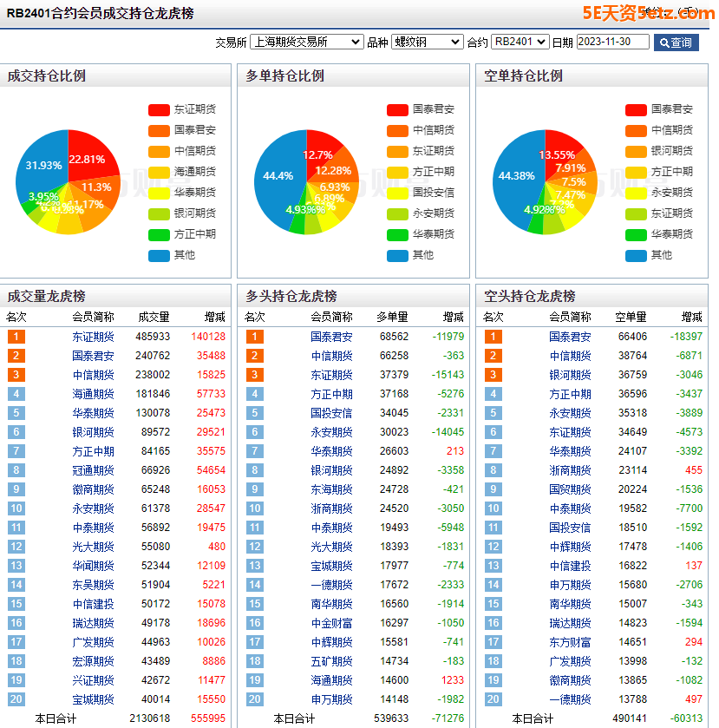Toggle 国泰君安 red legend swatch in 多单持仓比例
Screen dimensions: 719x728
tap(397, 110)
